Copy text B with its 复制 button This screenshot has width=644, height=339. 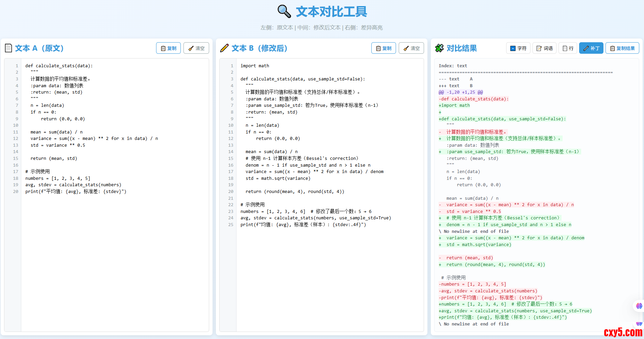coord(383,48)
